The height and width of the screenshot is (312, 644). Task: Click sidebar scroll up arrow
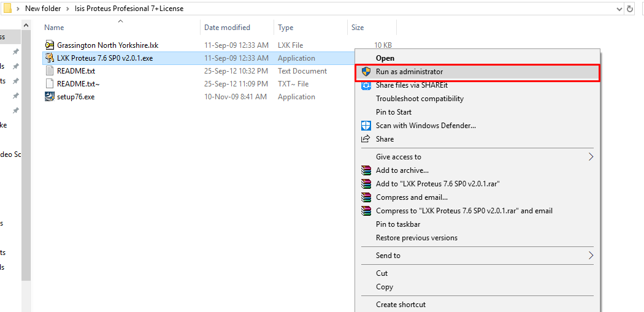pos(26,26)
